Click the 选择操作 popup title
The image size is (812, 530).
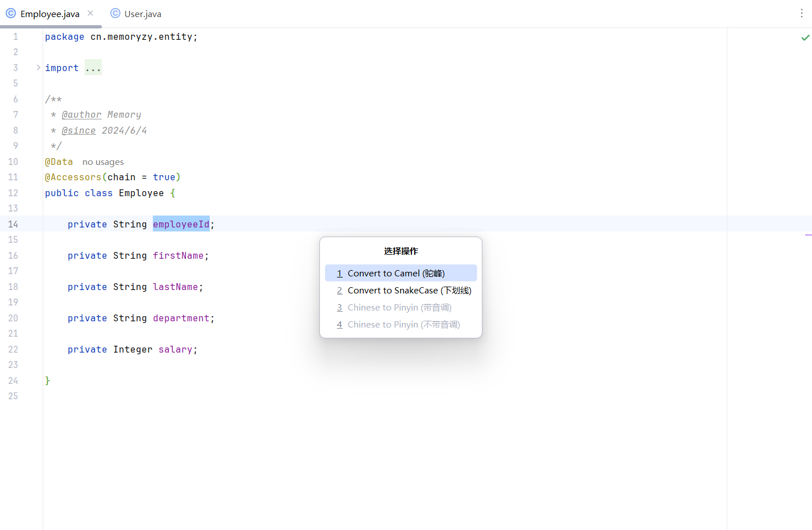pos(401,251)
